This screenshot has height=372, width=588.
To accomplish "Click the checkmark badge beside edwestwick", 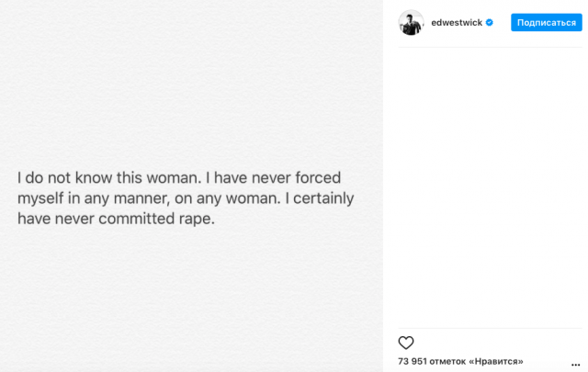I will [490, 23].
